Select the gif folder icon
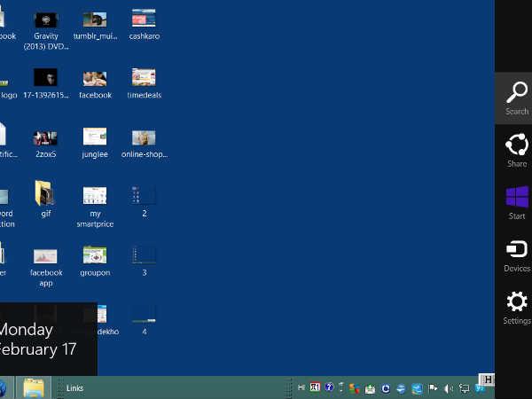The height and width of the screenshot is (399, 532). [46, 199]
